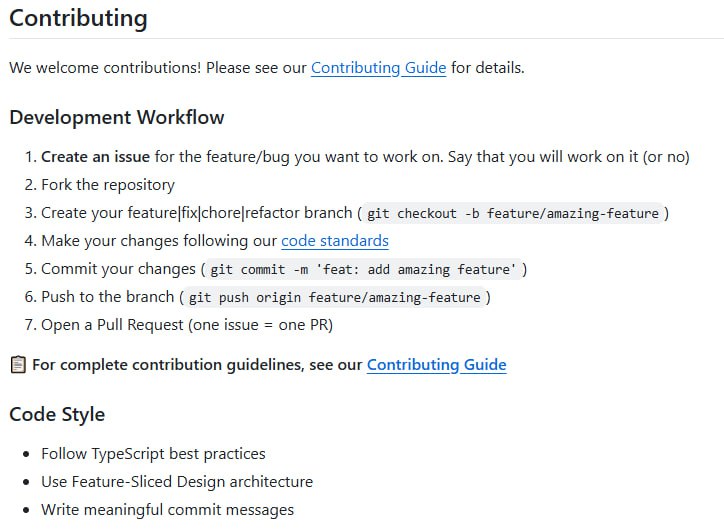Image resolution: width=724 pixels, height=531 pixels.
Task: Click the clipboard emoji icon
Action: (x=18, y=365)
